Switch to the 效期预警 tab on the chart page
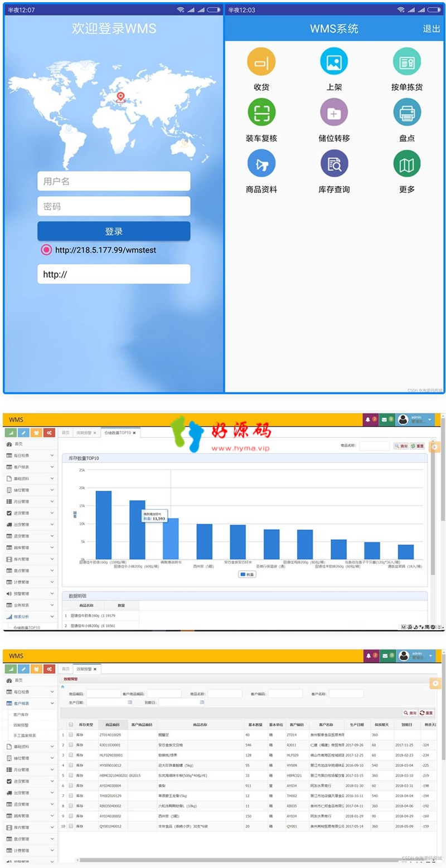This screenshot has width=446, height=868. [86, 432]
